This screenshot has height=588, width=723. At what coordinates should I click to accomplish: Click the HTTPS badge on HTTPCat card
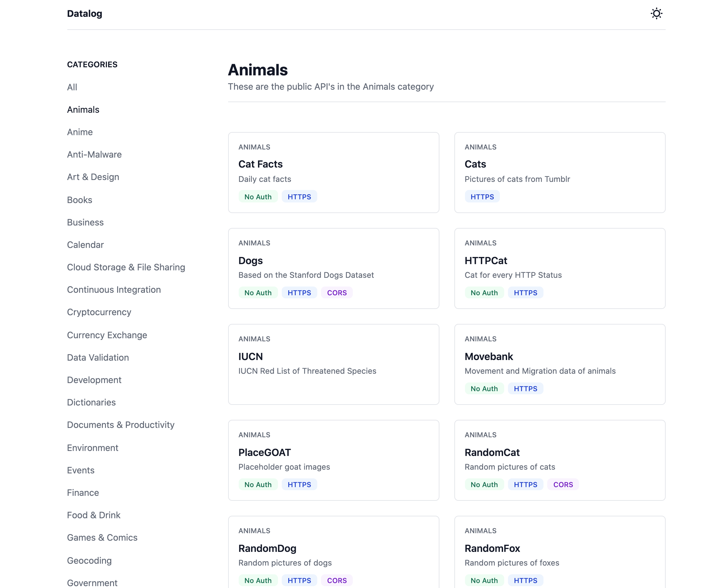(525, 292)
